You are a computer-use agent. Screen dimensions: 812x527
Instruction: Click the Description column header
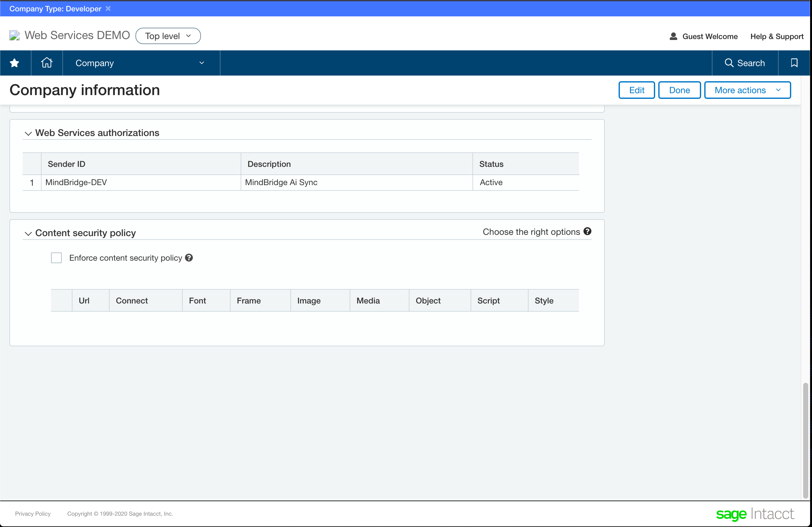(x=357, y=164)
